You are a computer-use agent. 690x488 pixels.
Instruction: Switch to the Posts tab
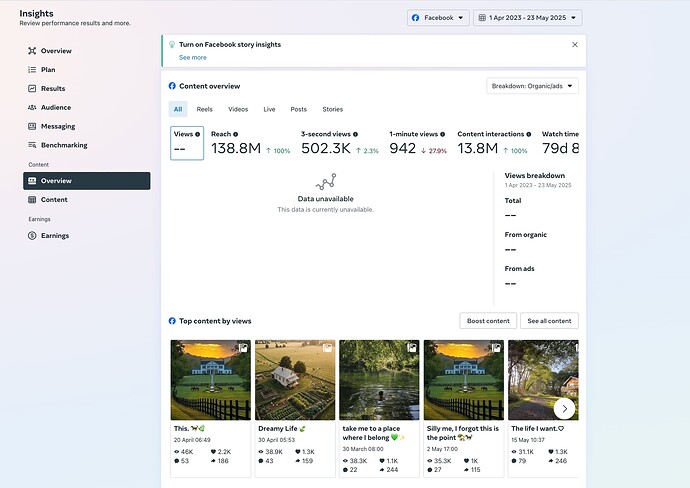pos(299,109)
